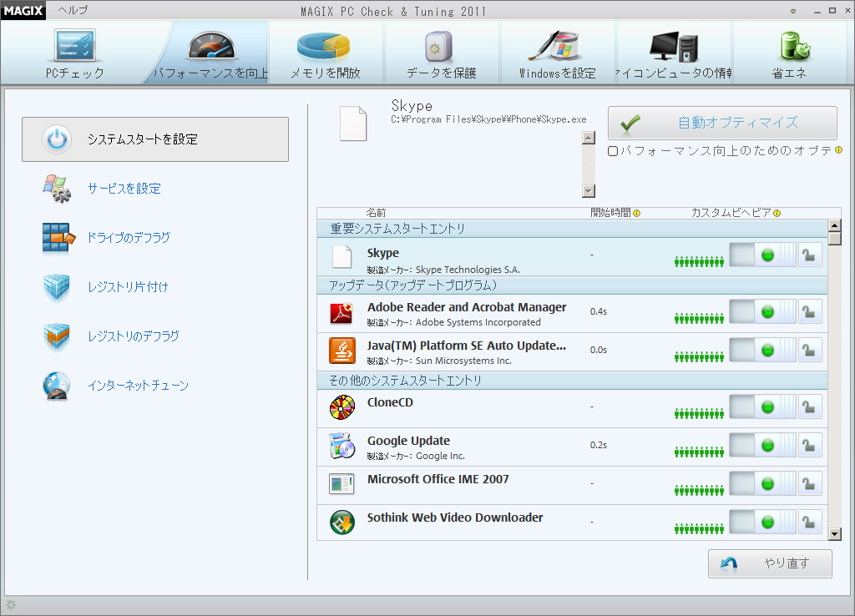Click the Sothink green arrow icon
This screenshot has height=616, width=855.
[x=341, y=523]
